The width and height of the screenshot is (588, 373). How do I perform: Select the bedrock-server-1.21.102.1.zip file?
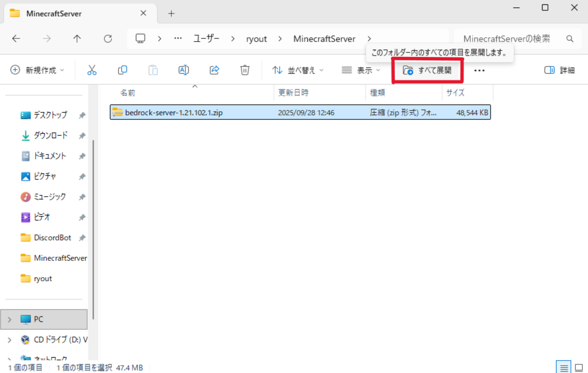(174, 113)
